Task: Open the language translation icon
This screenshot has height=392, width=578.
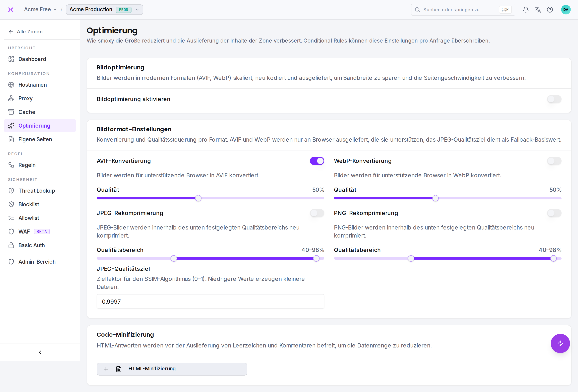Action: click(x=538, y=10)
